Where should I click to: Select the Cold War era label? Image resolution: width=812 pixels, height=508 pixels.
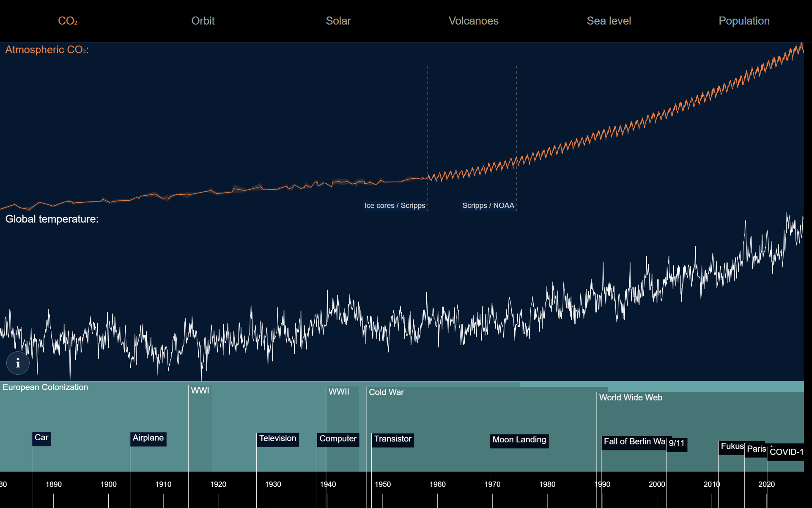[x=386, y=392]
